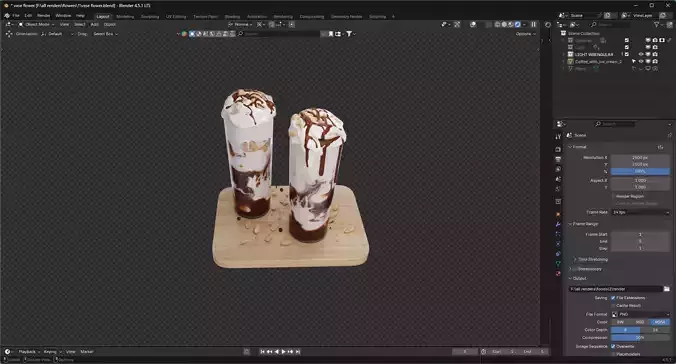Click the Resolution X field
676x364 pixels.
click(x=640, y=157)
